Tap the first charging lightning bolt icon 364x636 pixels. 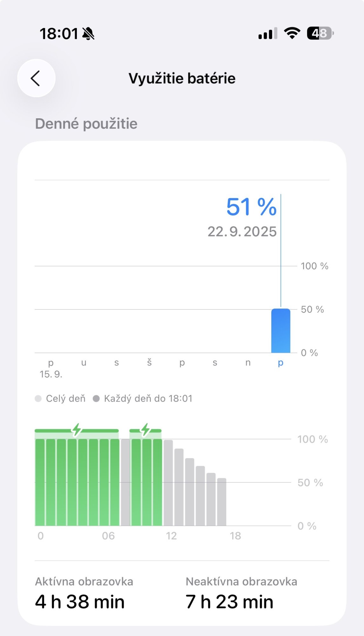pos(77,430)
